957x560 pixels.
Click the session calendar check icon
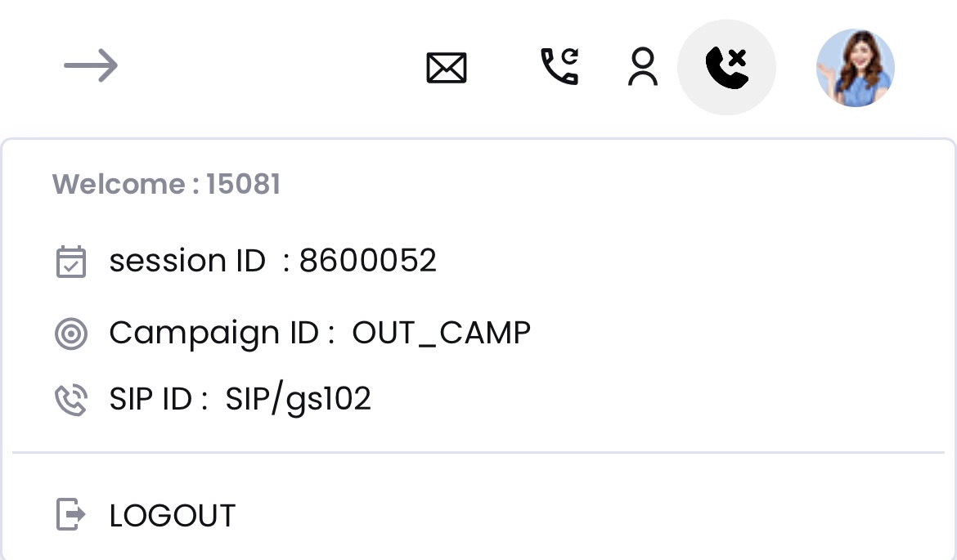coord(71,262)
